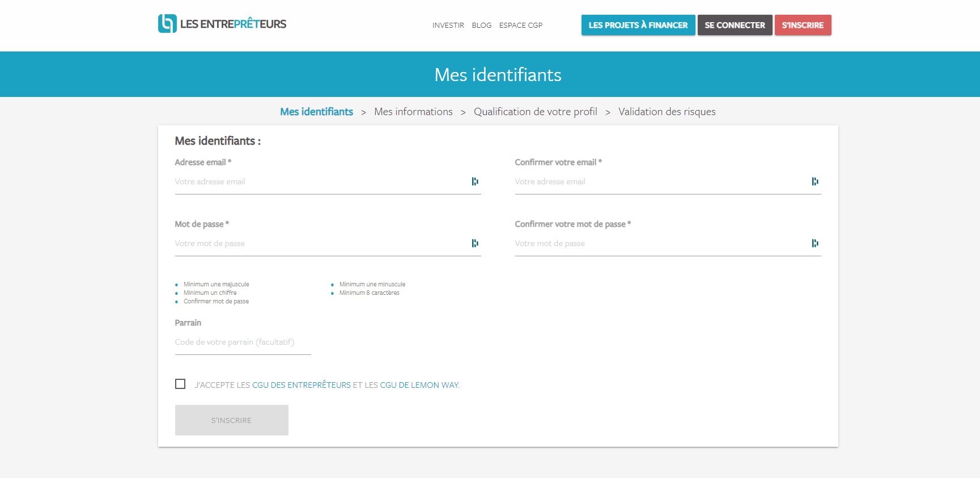Open the BLOG menu item
The image size is (980, 478).
(482, 26)
